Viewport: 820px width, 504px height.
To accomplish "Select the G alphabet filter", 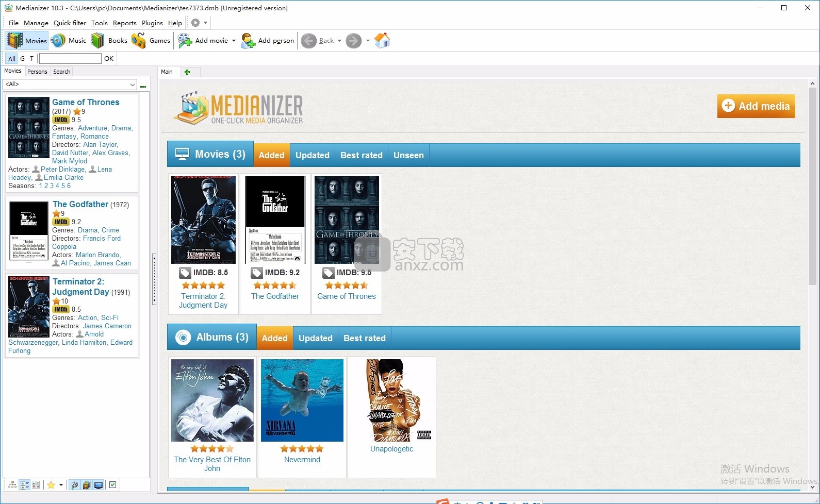I will coord(23,59).
